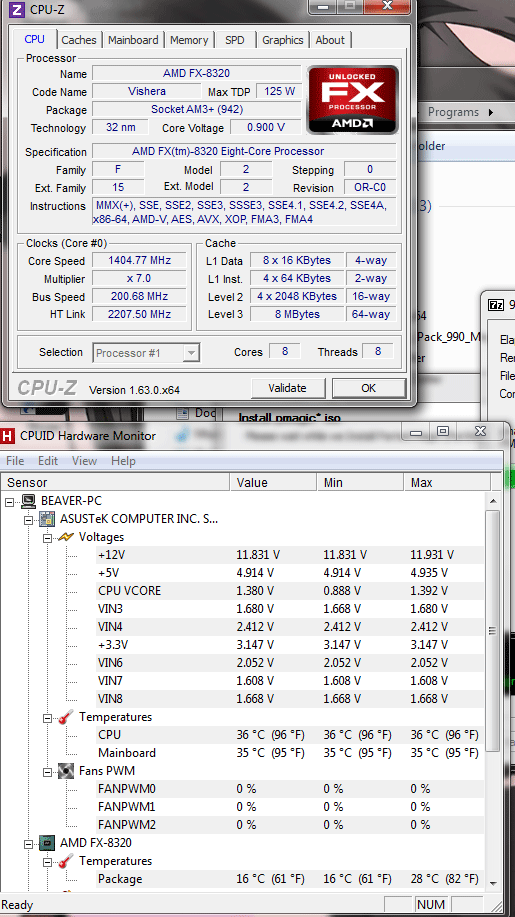This screenshot has height=917, width=515.
Task: Collapse the ASUSTeK COMPUTER node
Action: (x=28, y=519)
